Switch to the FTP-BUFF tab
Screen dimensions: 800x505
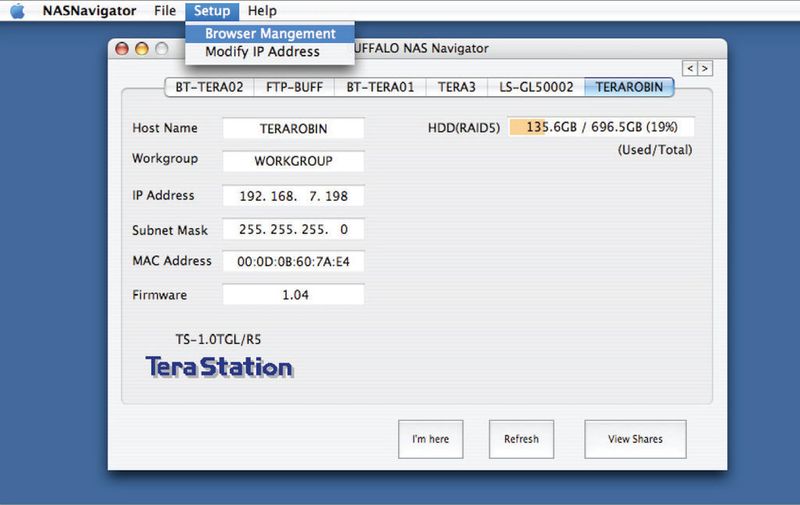coord(294,87)
